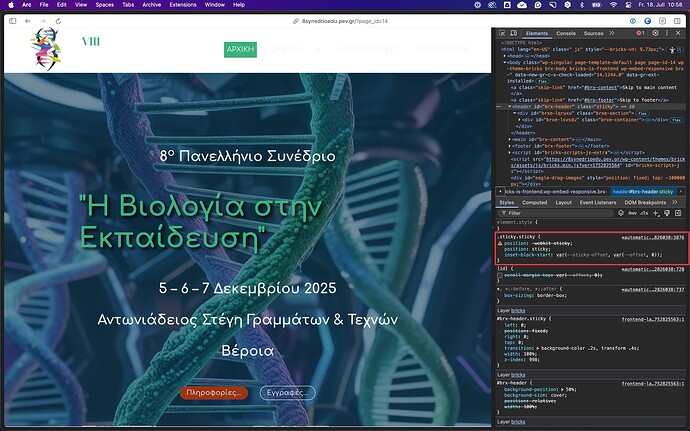Expand the main#brx-content node

(510, 140)
